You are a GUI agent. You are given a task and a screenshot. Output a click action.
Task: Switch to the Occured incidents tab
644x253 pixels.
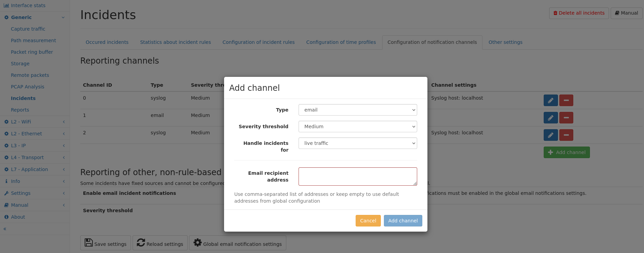click(107, 42)
